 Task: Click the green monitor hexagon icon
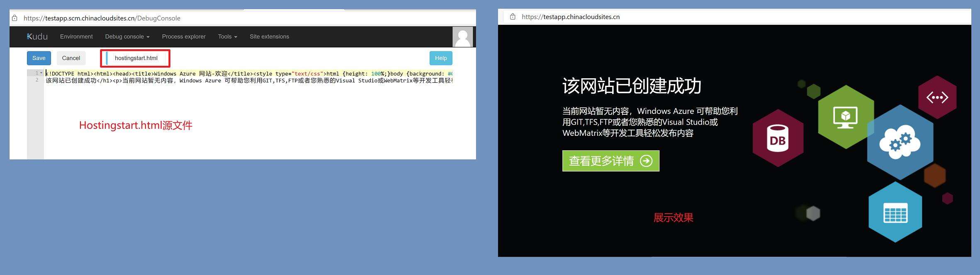(846, 117)
